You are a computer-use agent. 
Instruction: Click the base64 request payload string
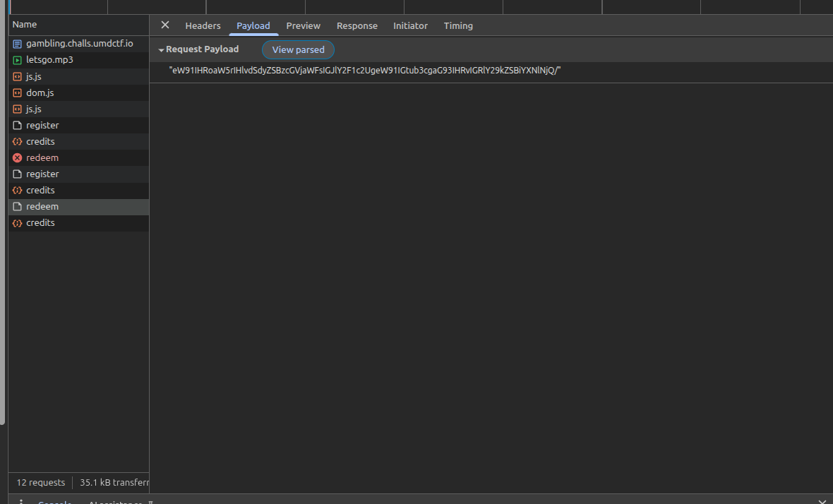click(364, 71)
